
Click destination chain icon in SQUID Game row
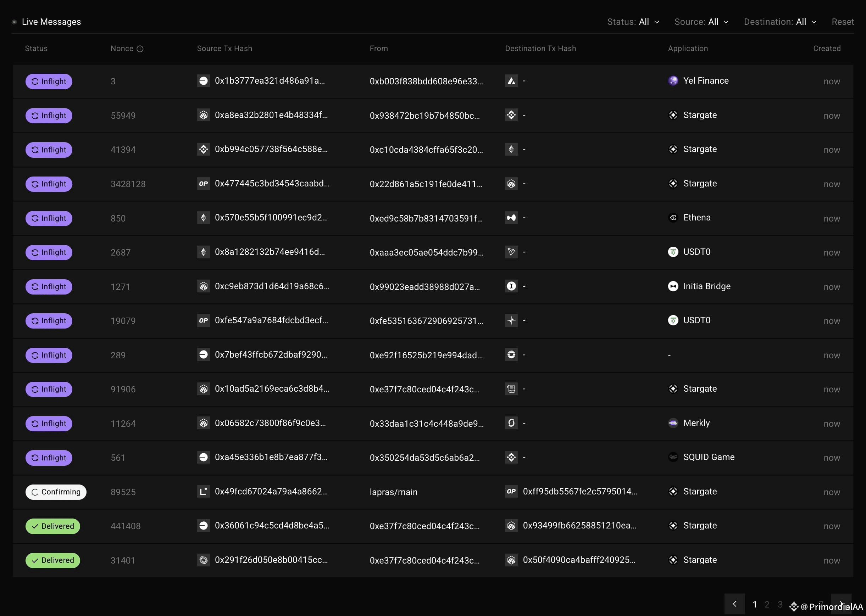coord(511,457)
